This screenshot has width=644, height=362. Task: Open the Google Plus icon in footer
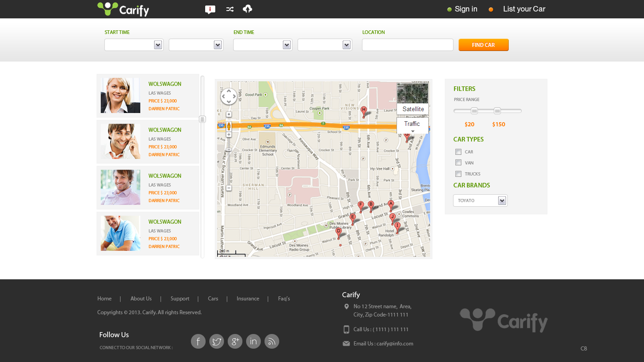[x=235, y=341]
